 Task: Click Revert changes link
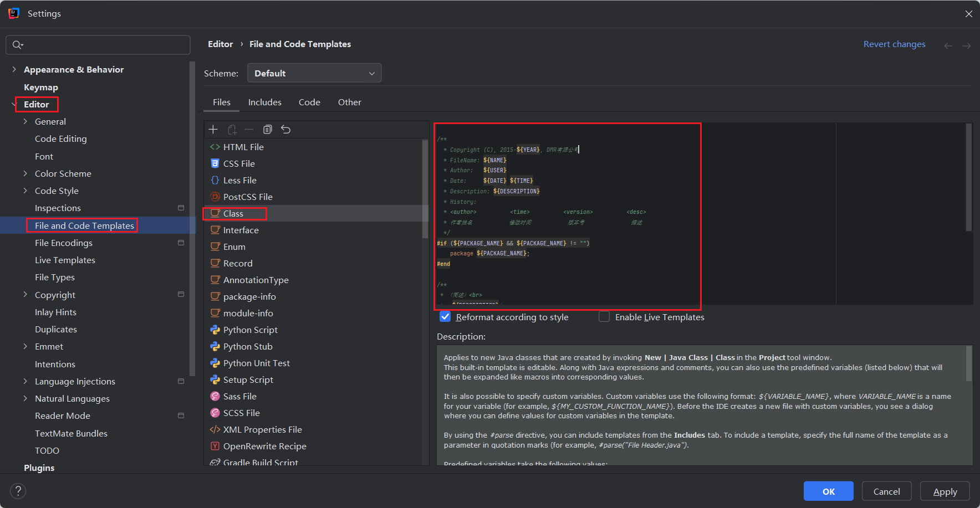894,44
